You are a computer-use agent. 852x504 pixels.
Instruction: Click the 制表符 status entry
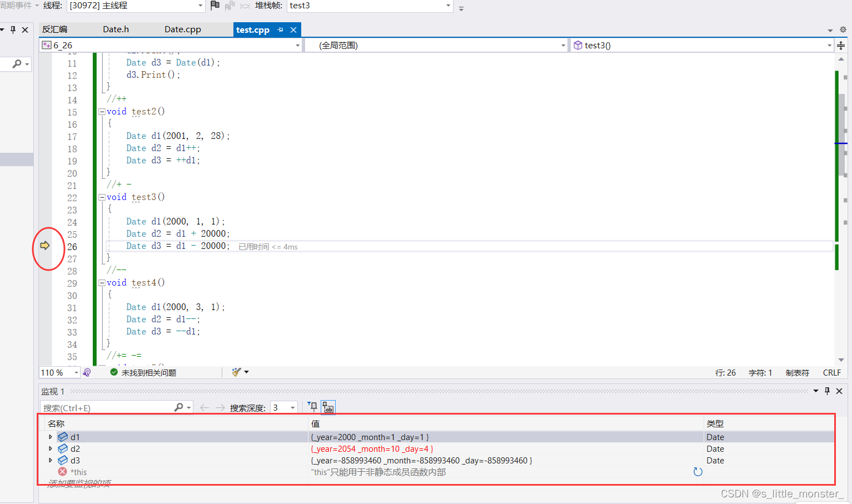click(x=798, y=373)
